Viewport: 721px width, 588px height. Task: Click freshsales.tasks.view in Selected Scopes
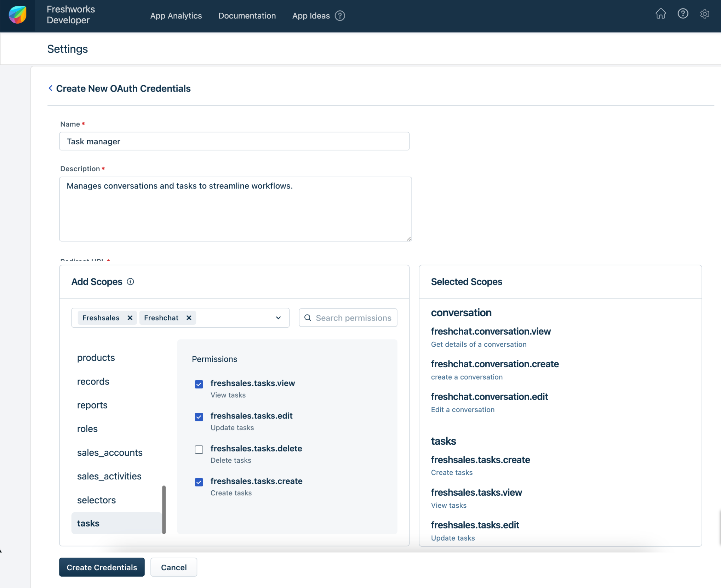476,492
